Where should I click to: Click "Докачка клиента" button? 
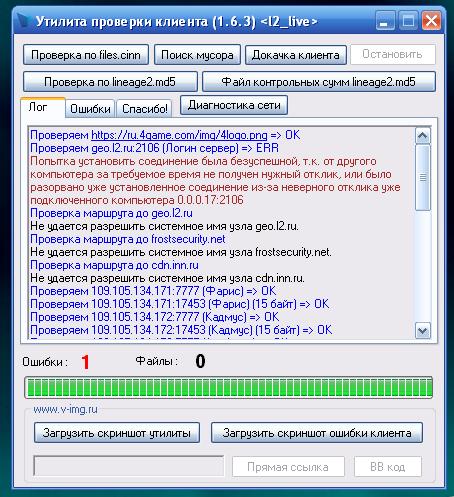pyautogui.click(x=296, y=55)
